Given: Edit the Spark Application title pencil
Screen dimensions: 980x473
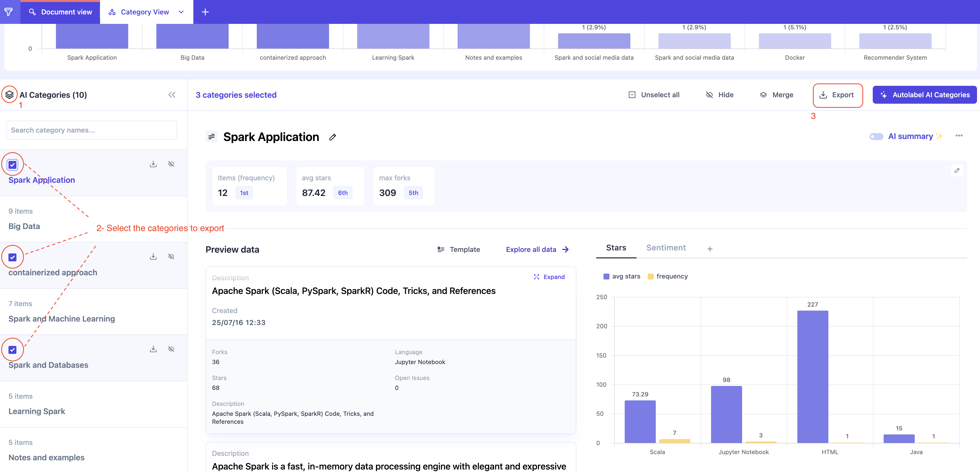Looking at the screenshot, I should (332, 137).
